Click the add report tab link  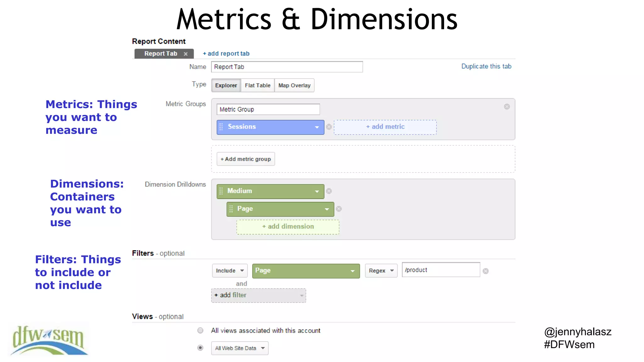226,54
